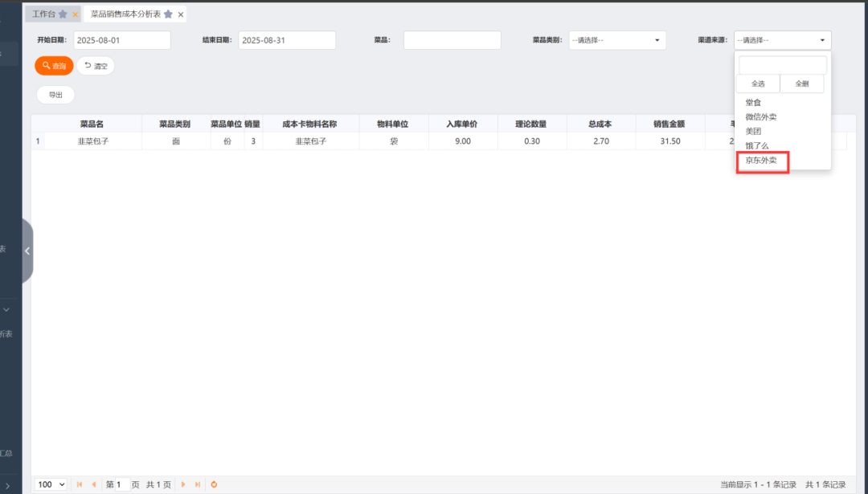Click the 导出 button to export data
868x494 pixels.
(55, 94)
